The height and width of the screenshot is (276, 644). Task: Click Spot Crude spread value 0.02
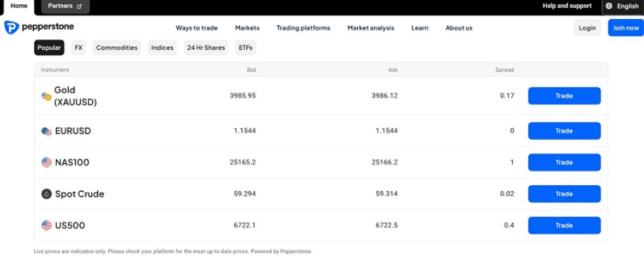coord(507,194)
